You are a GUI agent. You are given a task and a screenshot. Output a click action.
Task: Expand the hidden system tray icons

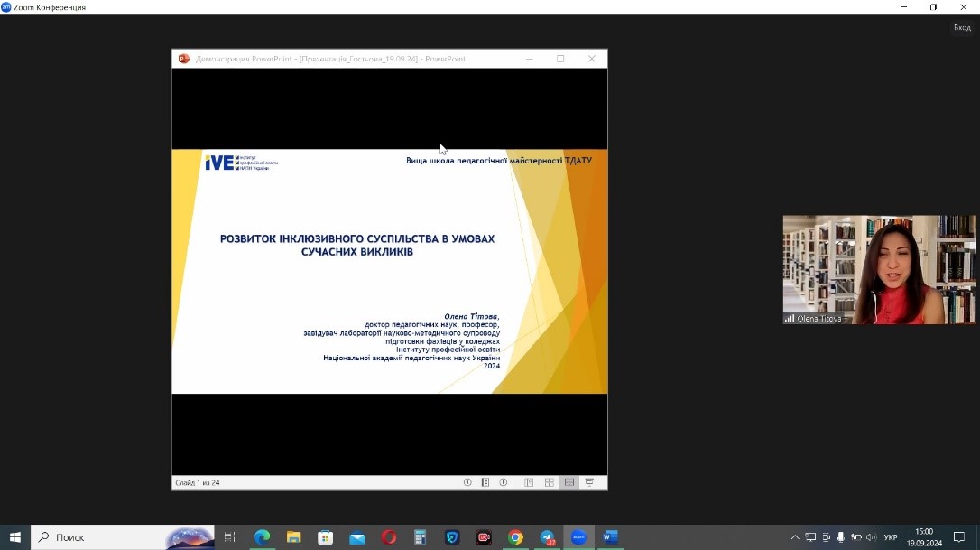tap(795, 536)
